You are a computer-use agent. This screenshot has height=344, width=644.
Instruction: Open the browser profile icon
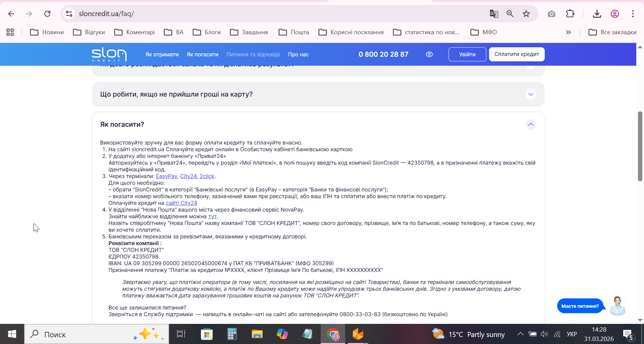click(614, 14)
